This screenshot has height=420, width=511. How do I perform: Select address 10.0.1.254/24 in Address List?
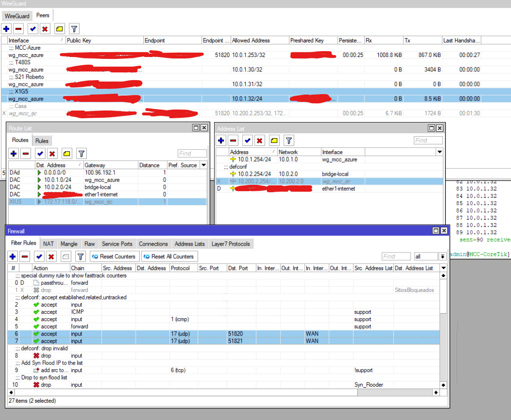tap(329, 159)
